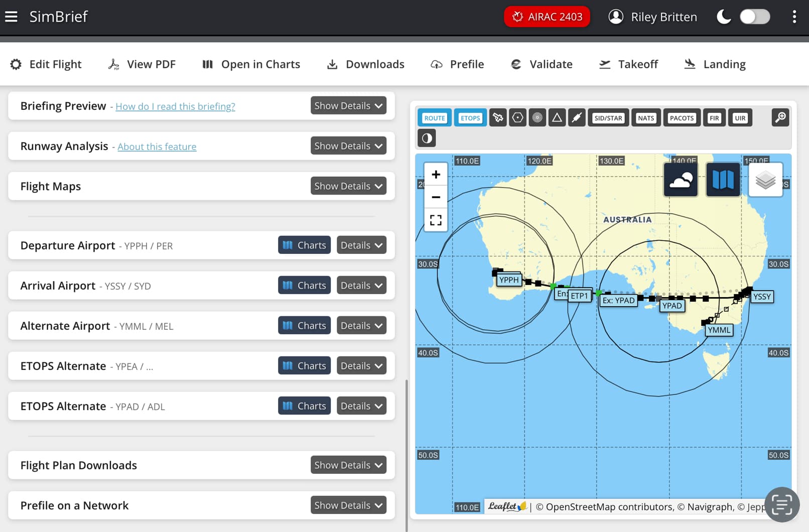Open Charts for Arrival Airport YSSY

304,285
